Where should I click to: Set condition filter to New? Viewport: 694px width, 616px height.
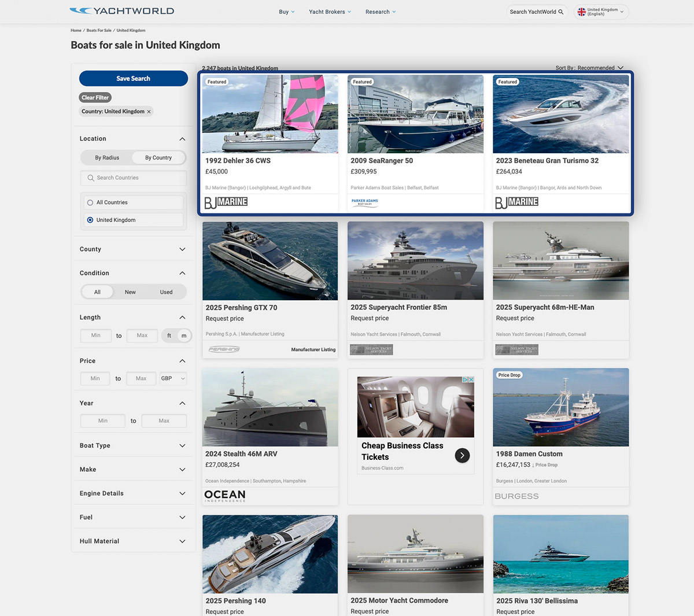point(130,292)
